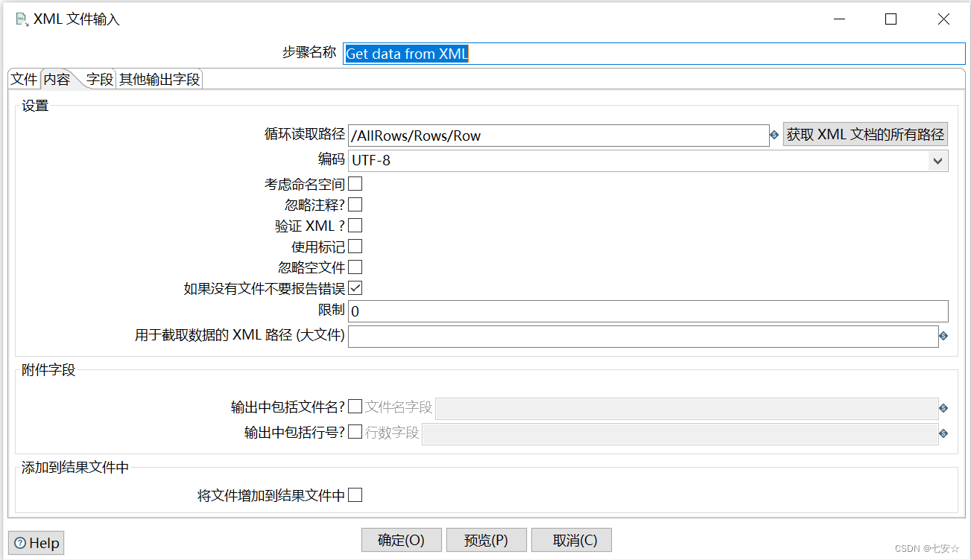Image resolution: width=971 pixels, height=560 pixels.
Task: Uncheck 如果没有文件不要报告错误
Action: [x=355, y=288]
